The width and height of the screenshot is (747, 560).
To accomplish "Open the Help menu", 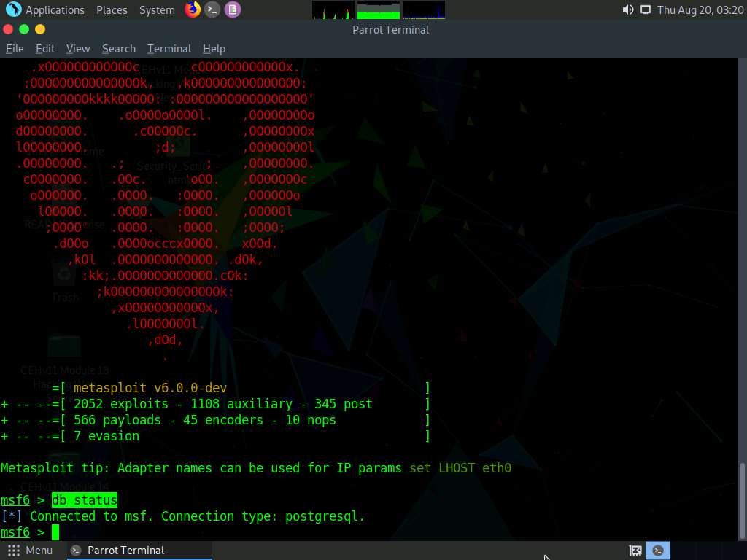I will coord(214,49).
